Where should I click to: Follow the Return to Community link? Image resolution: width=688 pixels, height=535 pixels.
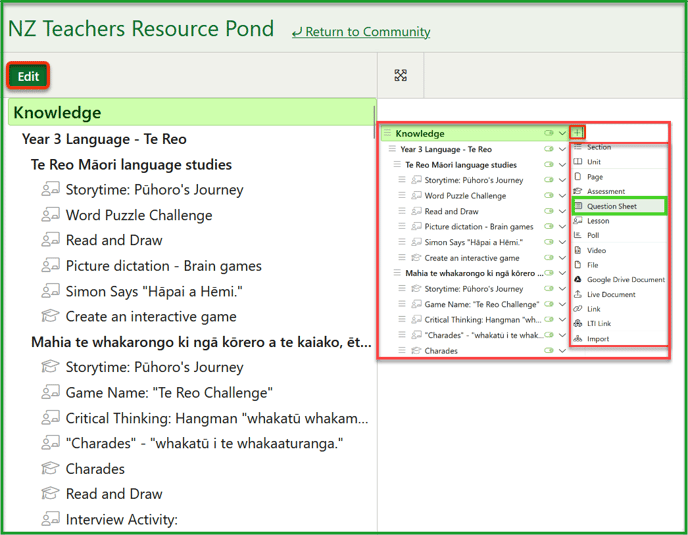361,32
